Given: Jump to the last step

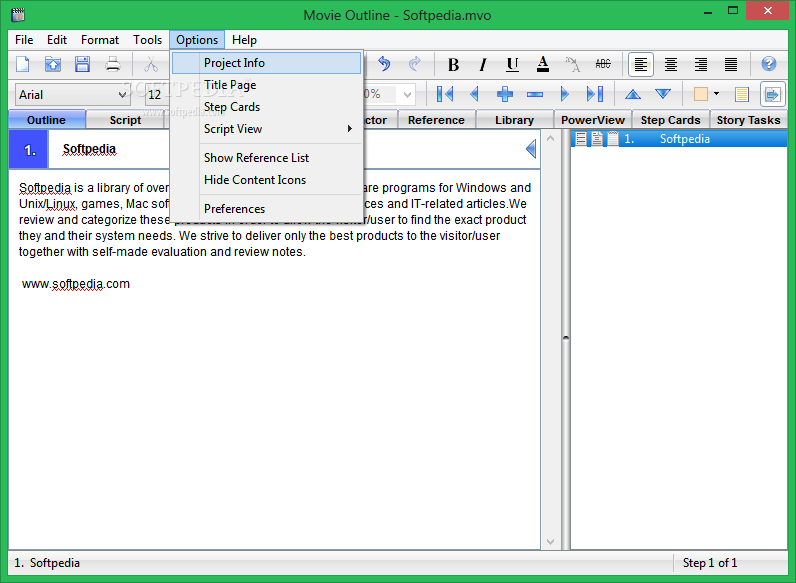Looking at the screenshot, I should [x=594, y=94].
